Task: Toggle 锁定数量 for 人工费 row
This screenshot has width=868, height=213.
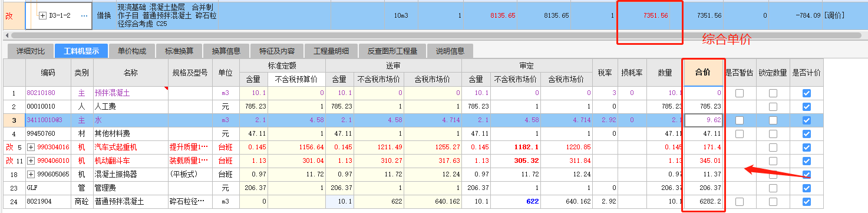Action: (x=773, y=107)
